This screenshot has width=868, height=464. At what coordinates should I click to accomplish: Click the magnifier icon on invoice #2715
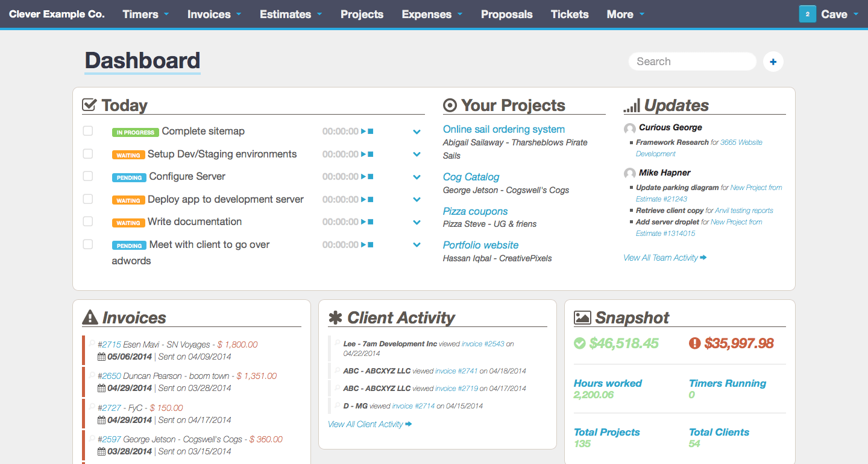(x=92, y=342)
